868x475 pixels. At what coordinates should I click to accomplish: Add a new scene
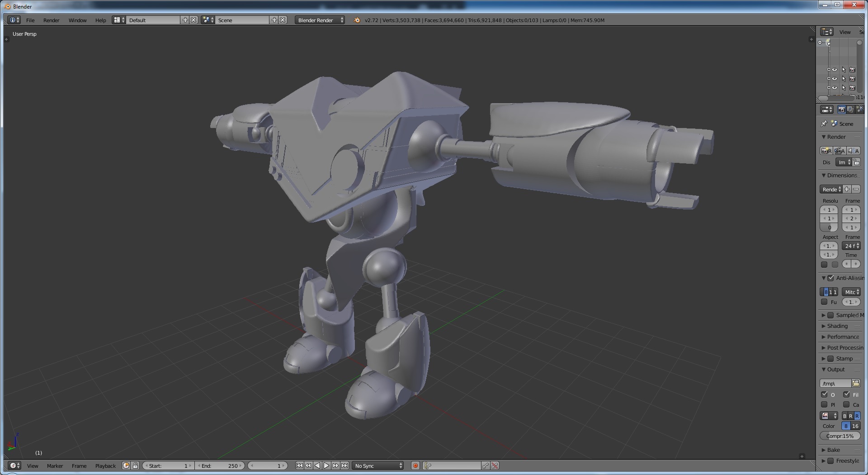pos(274,20)
